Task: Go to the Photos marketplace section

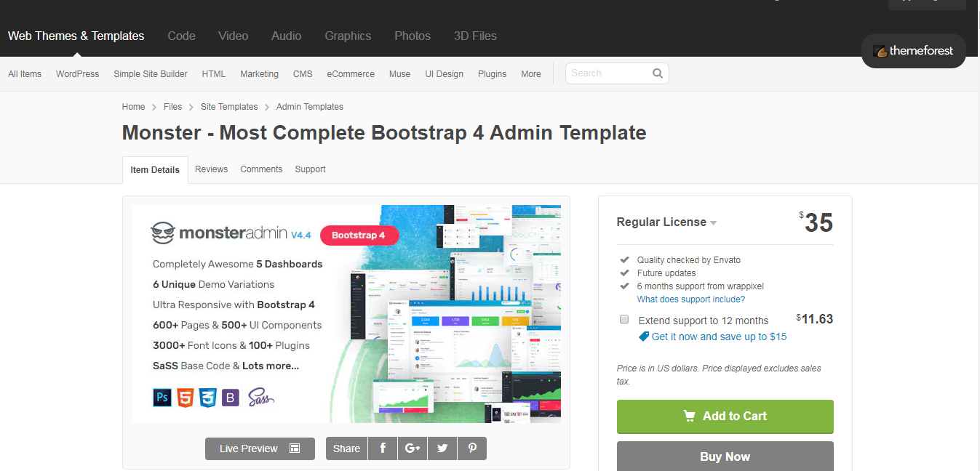Action: click(x=413, y=36)
